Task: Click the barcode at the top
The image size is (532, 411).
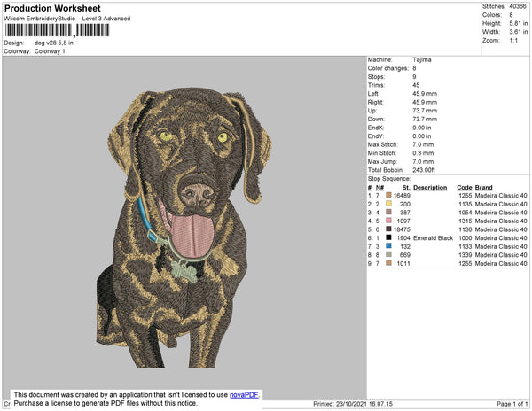Action: [x=58, y=30]
